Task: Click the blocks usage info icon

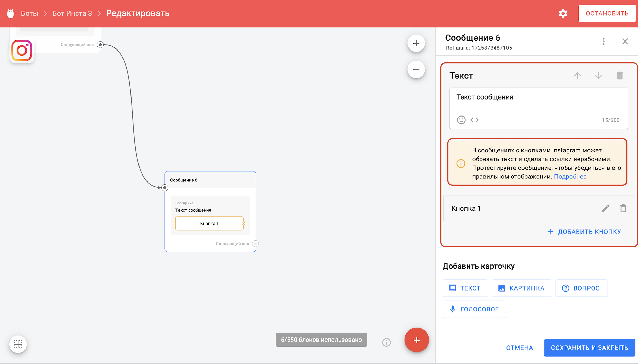Action: click(x=386, y=342)
